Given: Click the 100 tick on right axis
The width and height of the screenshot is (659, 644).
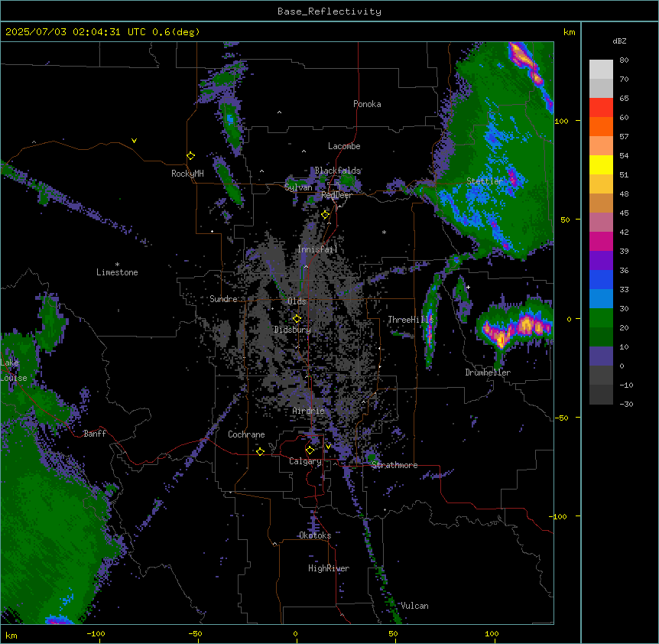Looking at the screenshot, I should [561, 121].
